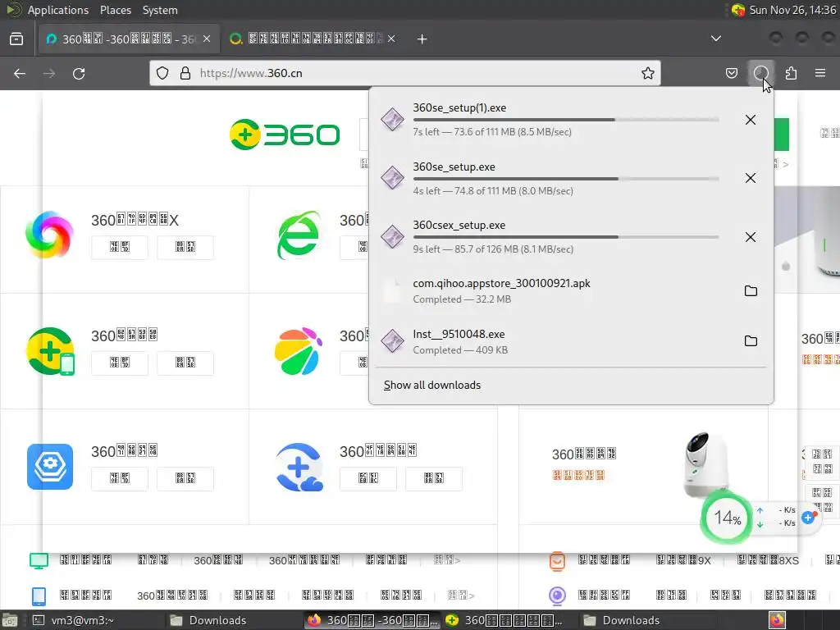Click the 360csex_setup.exe progress bar
This screenshot has height=630, width=840.
(x=566, y=237)
